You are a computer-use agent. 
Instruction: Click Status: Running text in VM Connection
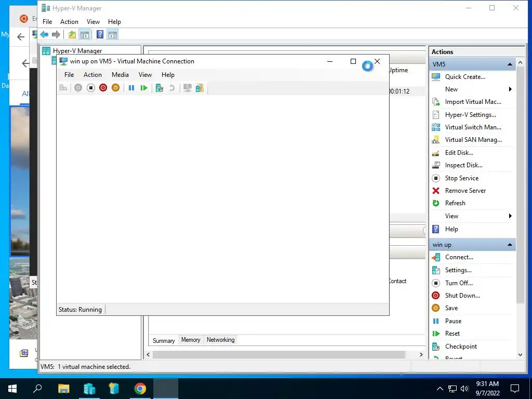(80, 310)
